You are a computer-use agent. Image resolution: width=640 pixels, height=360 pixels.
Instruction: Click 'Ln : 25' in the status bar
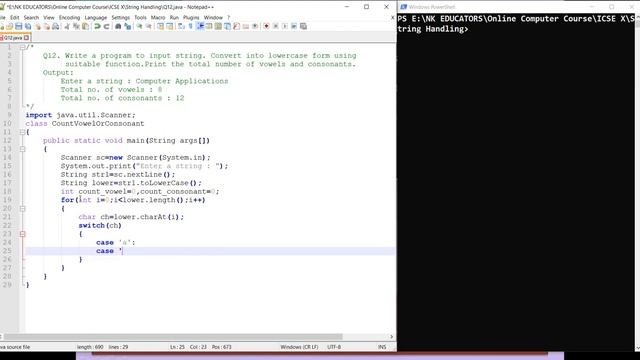177,347
